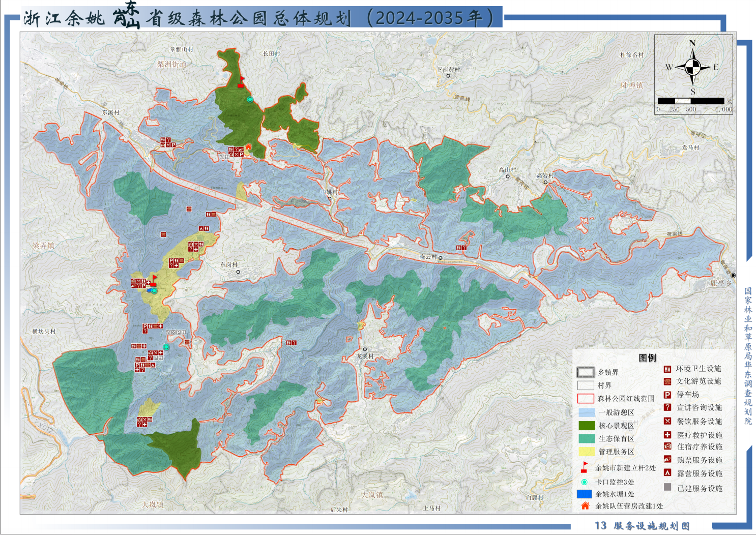
Task: Select the orange house 余姚队伍营房改建 icon
Action: tap(585, 506)
